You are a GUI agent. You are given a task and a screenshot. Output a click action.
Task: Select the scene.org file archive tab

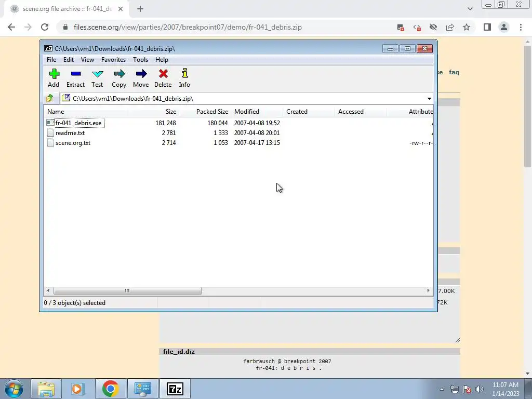(66, 9)
